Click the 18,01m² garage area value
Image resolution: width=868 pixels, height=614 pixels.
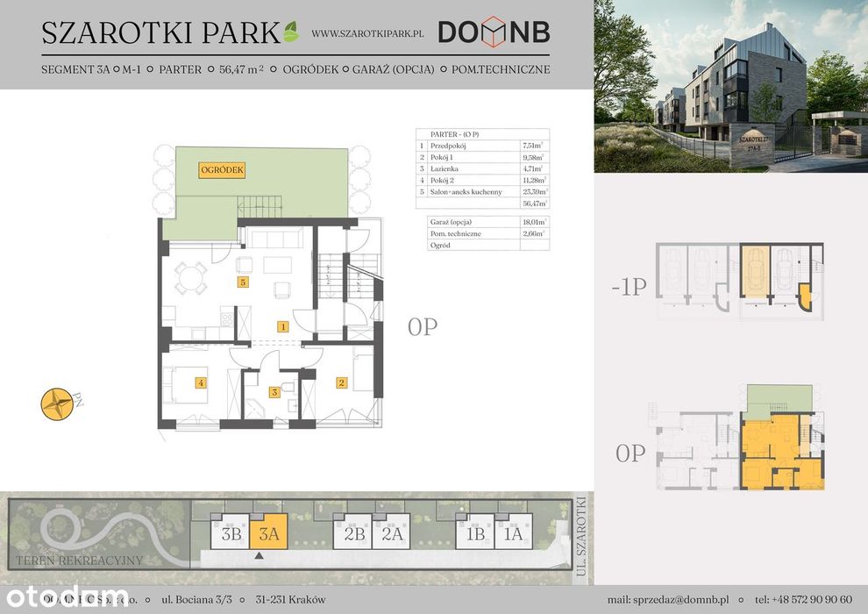coord(534,222)
